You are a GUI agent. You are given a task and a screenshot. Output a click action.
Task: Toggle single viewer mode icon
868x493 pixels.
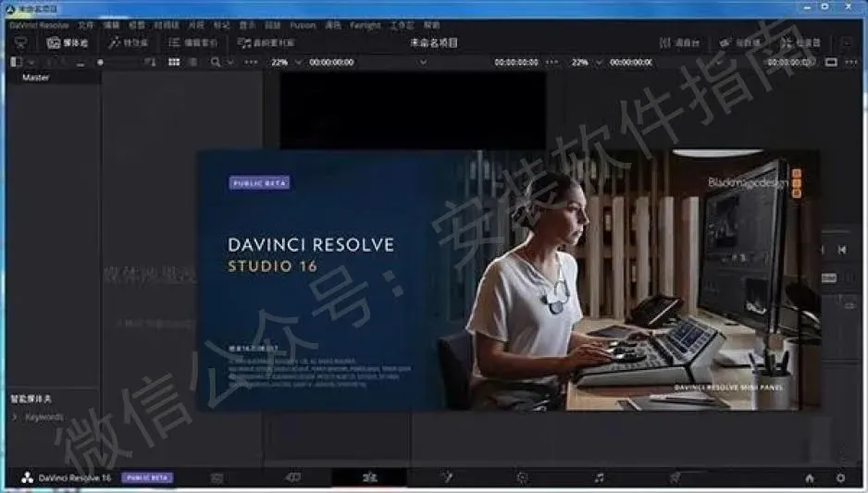[x=831, y=62]
